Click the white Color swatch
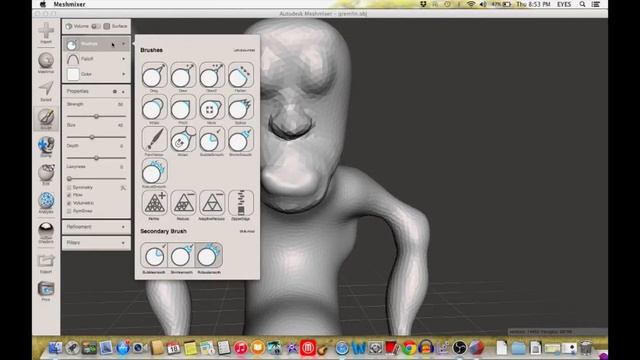 point(73,74)
